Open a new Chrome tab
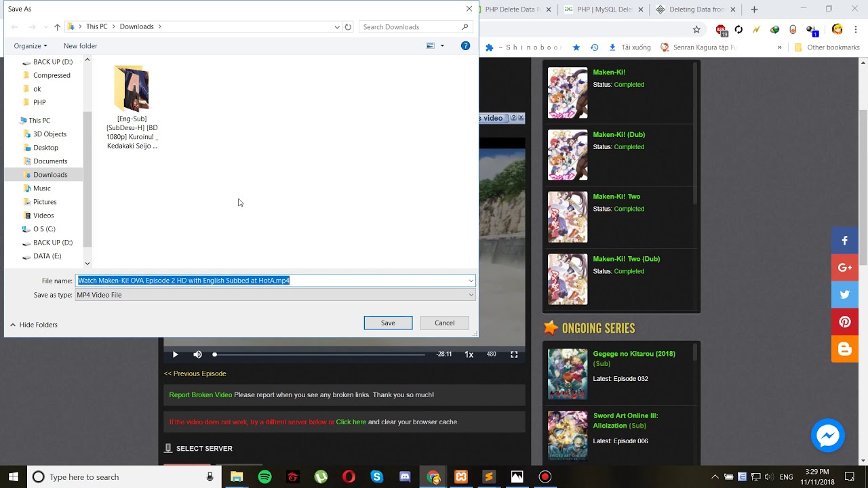Viewport: 868px width, 488px height. tap(754, 9)
